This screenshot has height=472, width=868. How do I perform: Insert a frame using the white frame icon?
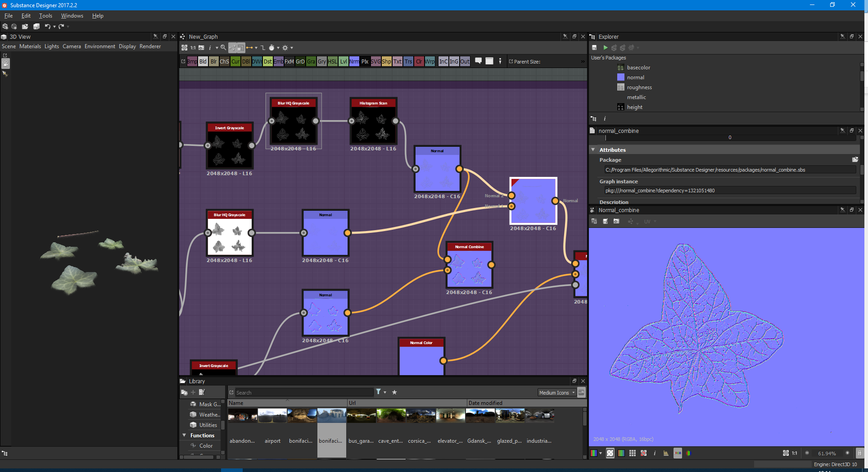pyautogui.click(x=489, y=61)
